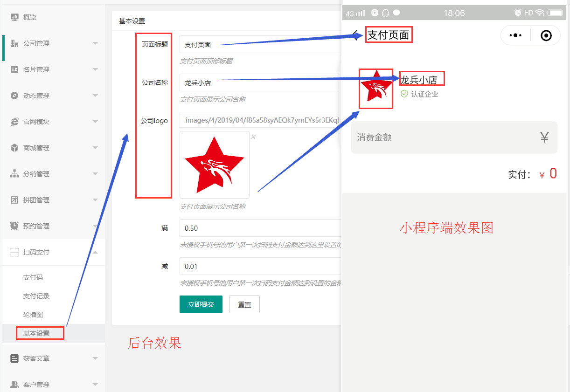Image resolution: width=570 pixels, height=392 pixels.
Task: Click the 商城管理 cube icon
Action: click(x=14, y=148)
